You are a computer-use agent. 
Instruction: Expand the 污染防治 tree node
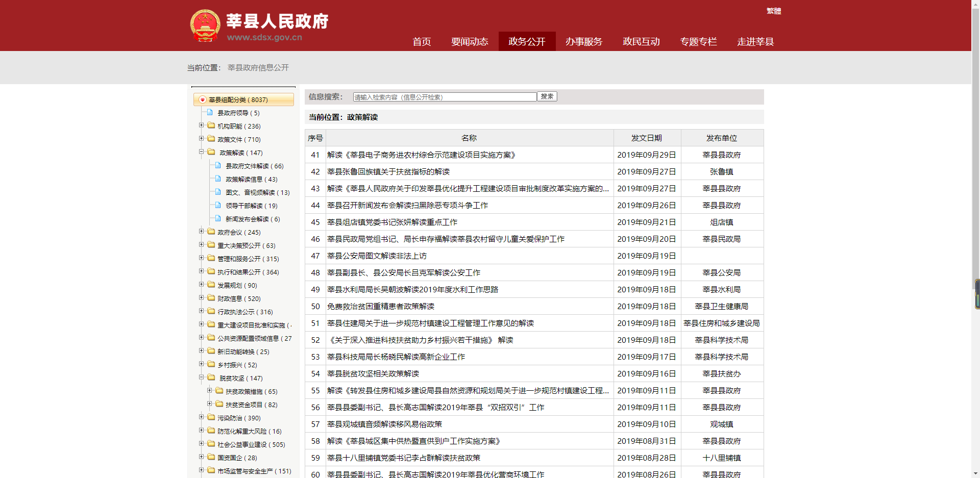pos(201,417)
